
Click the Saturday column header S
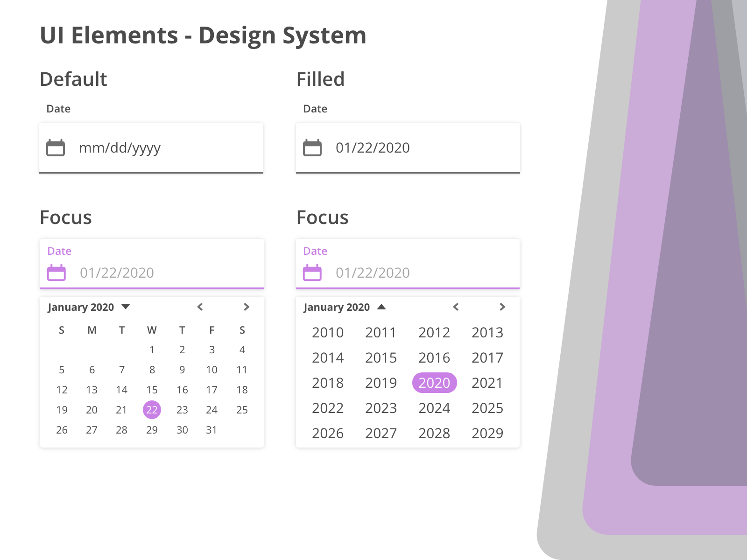[x=242, y=330]
